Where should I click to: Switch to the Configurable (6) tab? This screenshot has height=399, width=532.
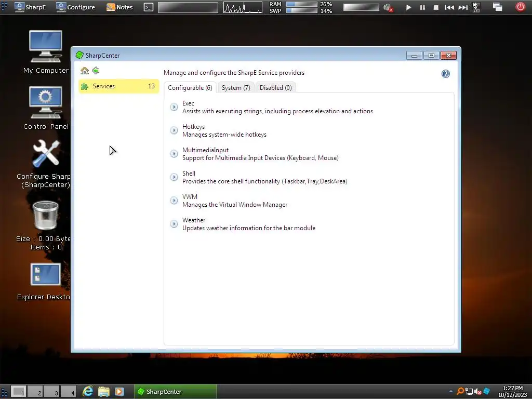[190, 87]
